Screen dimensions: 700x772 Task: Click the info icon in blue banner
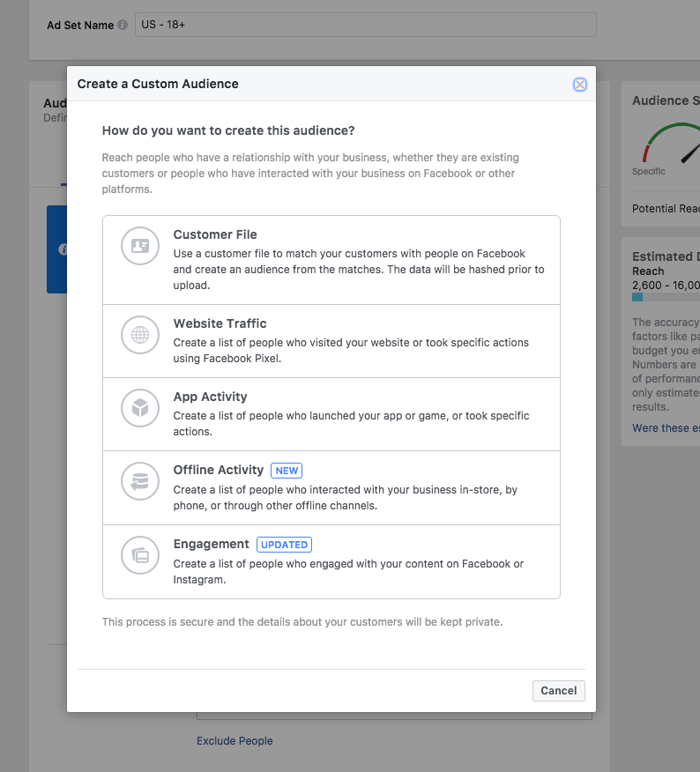coord(63,249)
